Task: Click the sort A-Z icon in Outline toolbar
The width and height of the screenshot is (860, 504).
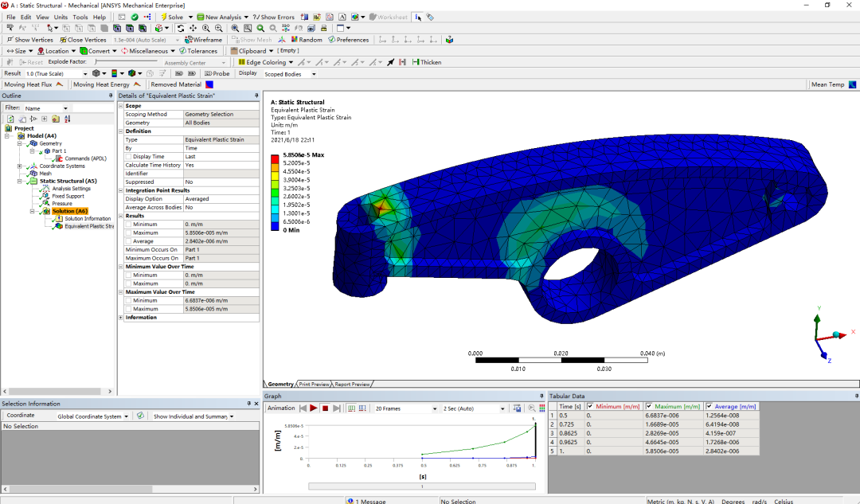Action: [68, 119]
